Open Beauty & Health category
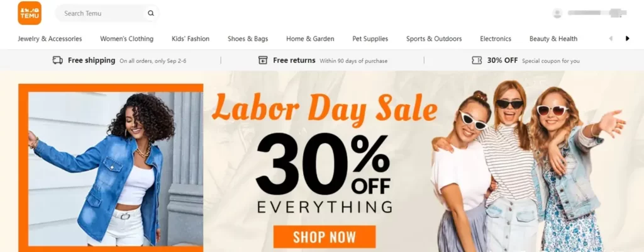This screenshot has width=644, height=252. click(x=553, y=38)
